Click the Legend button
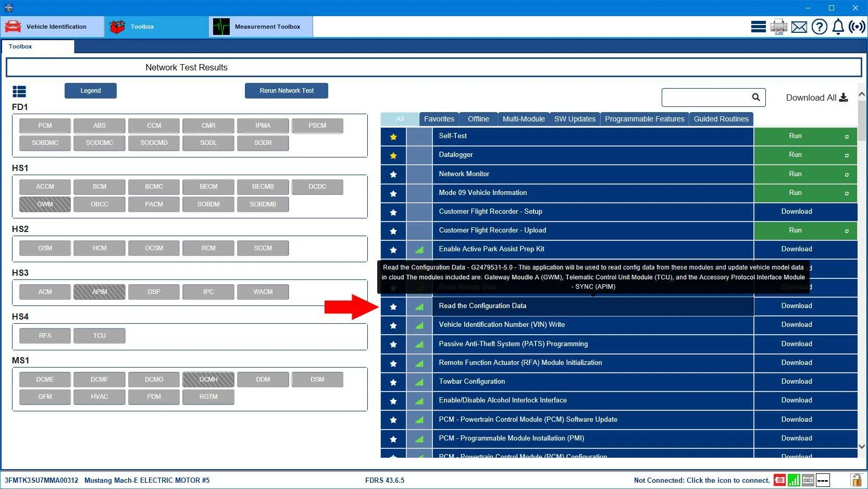Viewport: 868px width, 489px height. click(x=91, y=91)
